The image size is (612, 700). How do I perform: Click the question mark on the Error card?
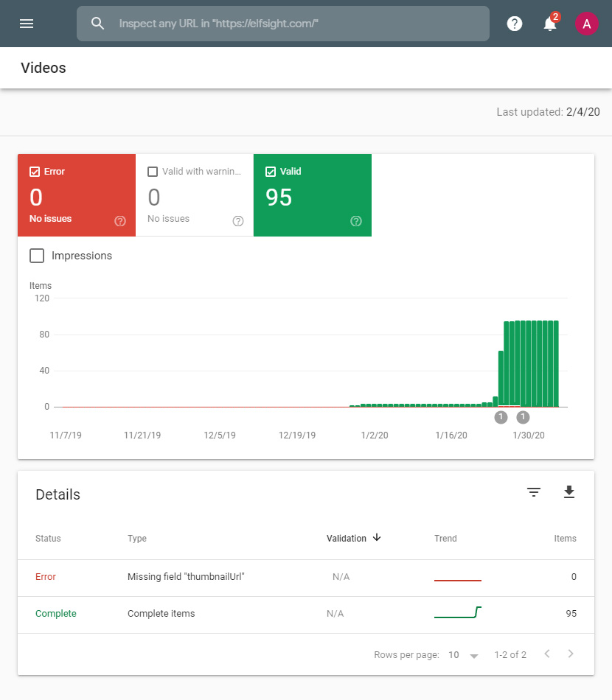(119, 220)
